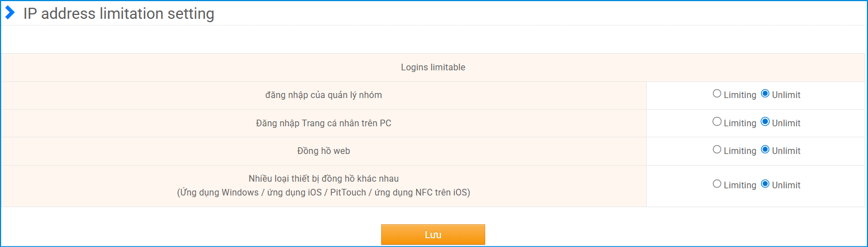Click the 'Limiting' text label in quản lý nhóm row
The width and height of the screenshot is (868, 247).
(x=740, y=95)
